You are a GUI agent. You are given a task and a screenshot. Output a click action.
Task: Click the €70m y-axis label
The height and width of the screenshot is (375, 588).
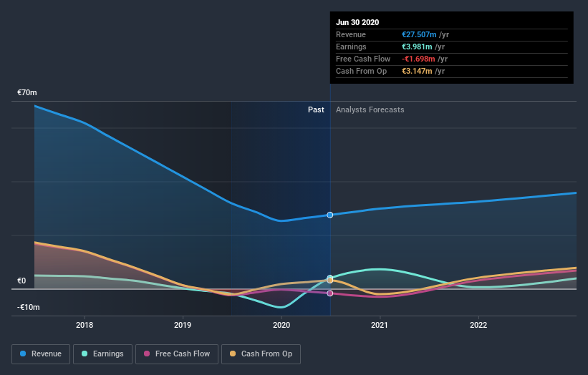click(x=27, y=92)
